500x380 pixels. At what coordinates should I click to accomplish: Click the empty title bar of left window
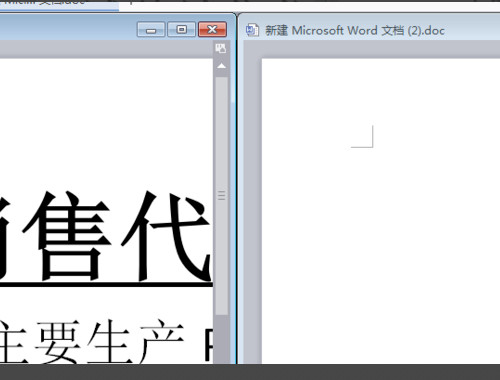click(67, 29)
